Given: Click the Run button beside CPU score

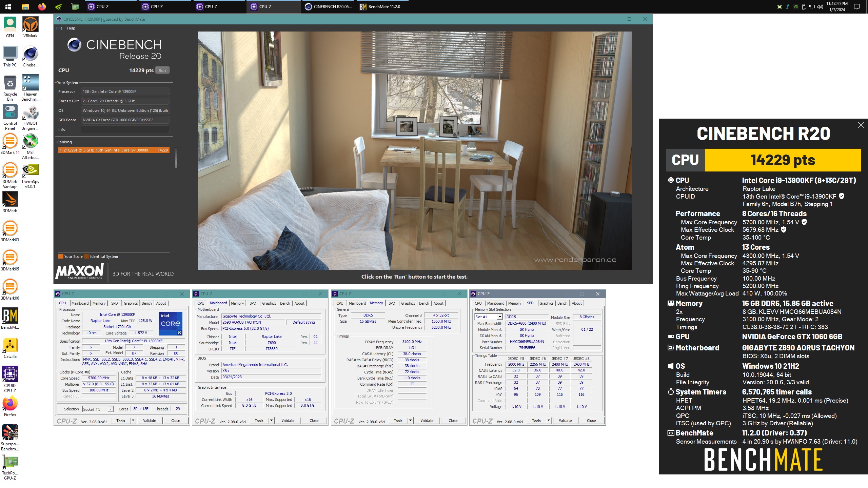Looking at the screenshot, I should point(162,70).
